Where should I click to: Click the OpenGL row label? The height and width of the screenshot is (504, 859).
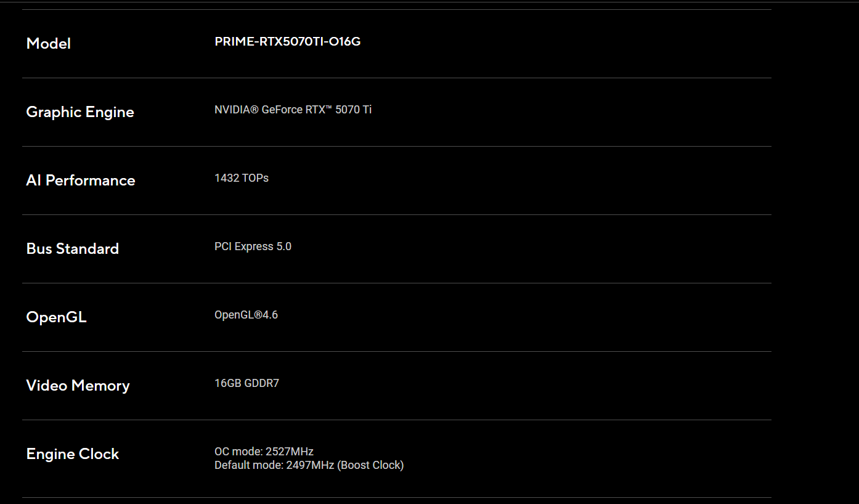point(56,317)
